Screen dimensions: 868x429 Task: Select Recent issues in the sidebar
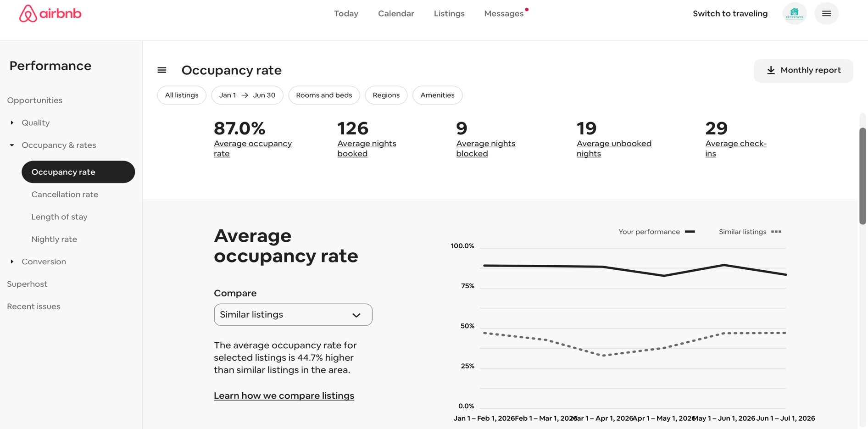click(x=33, y=306)
